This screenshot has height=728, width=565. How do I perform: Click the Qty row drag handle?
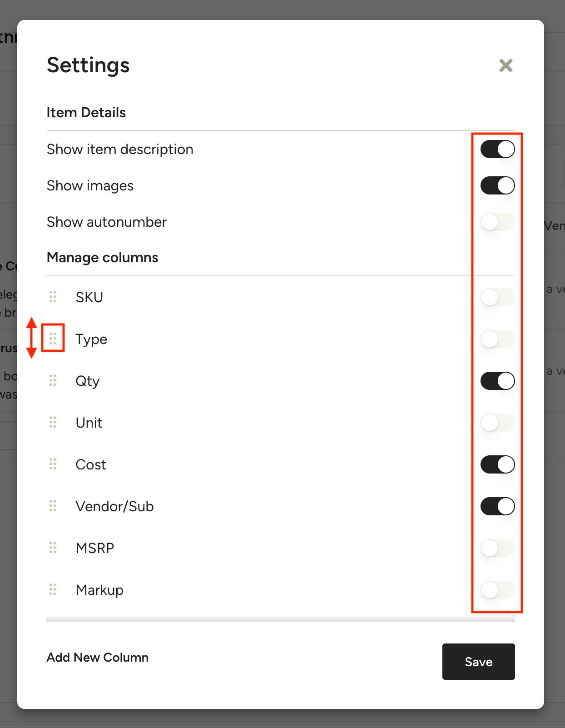point(53,380)
